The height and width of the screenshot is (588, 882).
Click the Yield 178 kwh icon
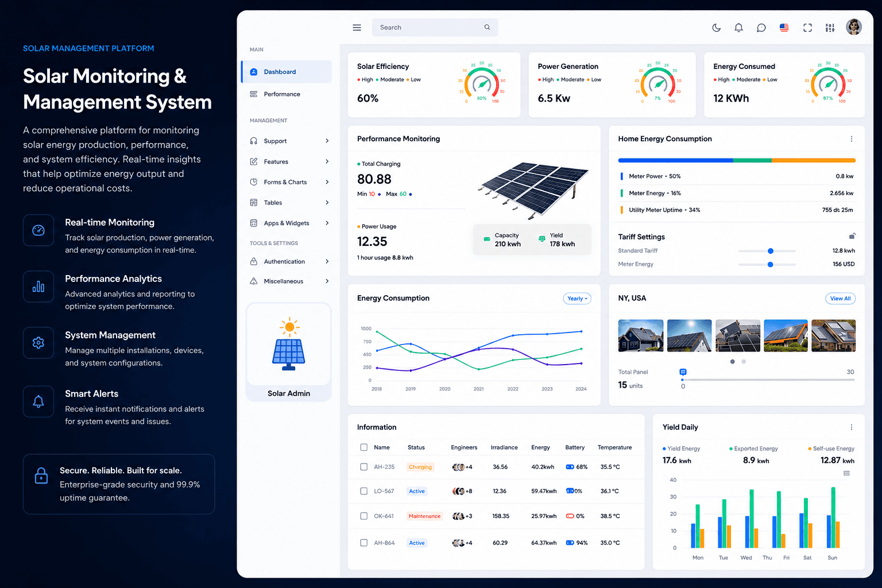[541, 239]
